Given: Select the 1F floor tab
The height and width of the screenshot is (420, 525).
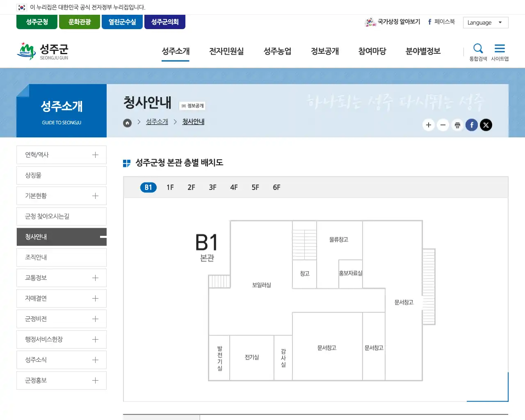Looking at the screenshot, I should tap(170, 187).
